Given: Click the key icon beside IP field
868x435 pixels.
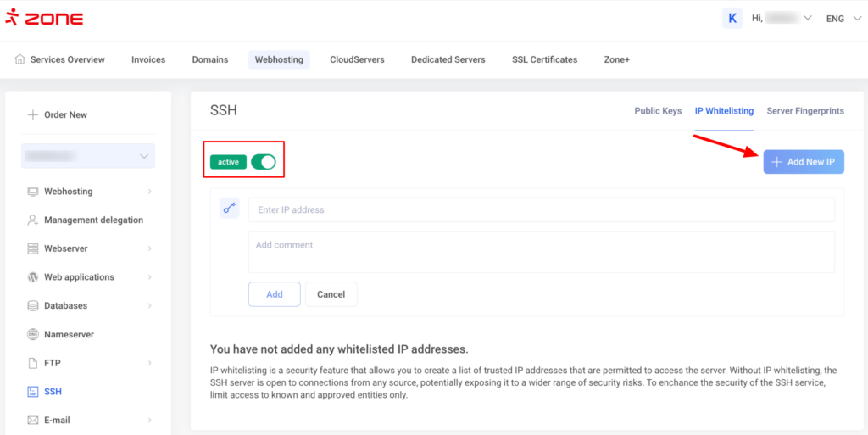Looking at the screenshot, I should (229, 209).
